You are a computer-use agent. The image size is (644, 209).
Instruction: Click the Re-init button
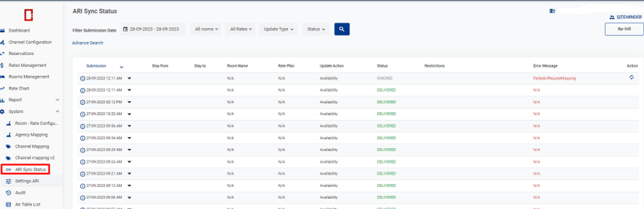coord(624,29)
